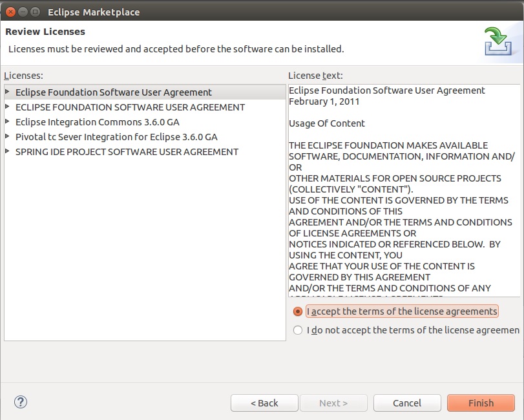Click the Eclipse Marketplace title bar
This screenshot has width=524, height=420.
[258, 12]
